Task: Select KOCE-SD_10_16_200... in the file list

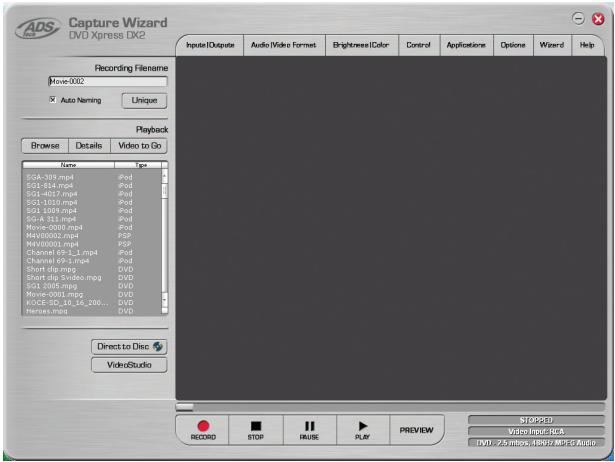Action: pos(92,303)
